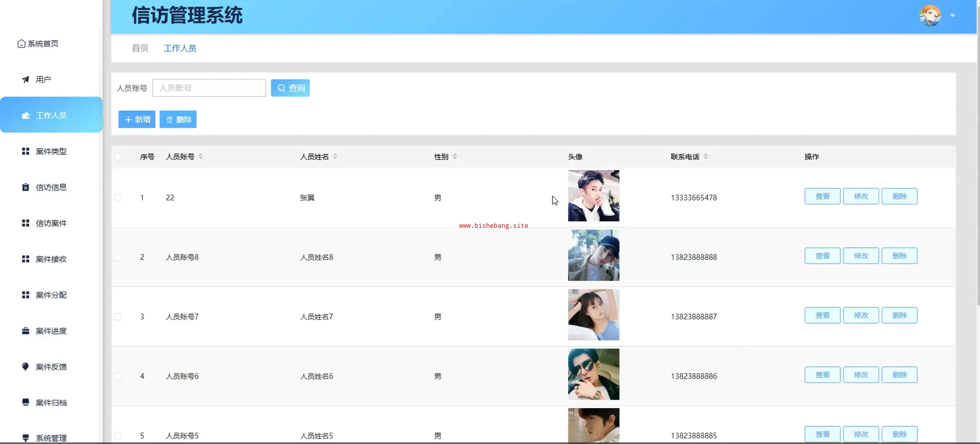Viewport: 980px width, 444px height.
Task: Sort by the 联系电话 column arrows
Action: [x=706, y=157]
